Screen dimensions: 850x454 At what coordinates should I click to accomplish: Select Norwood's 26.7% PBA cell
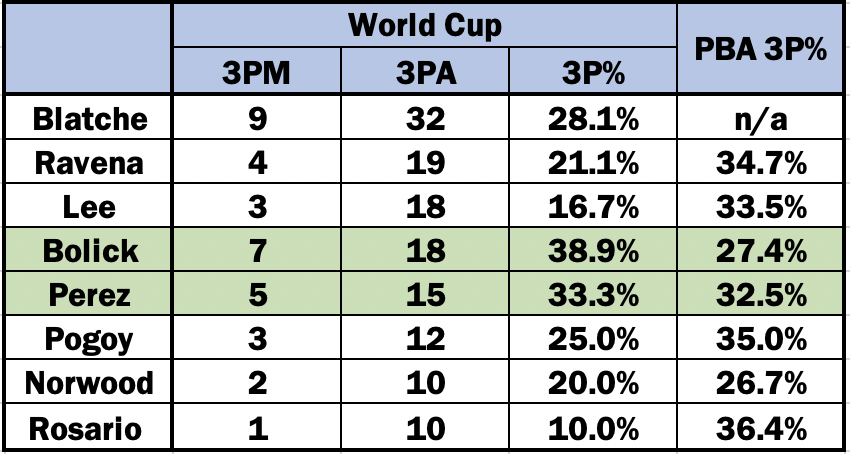pos(760,382)
